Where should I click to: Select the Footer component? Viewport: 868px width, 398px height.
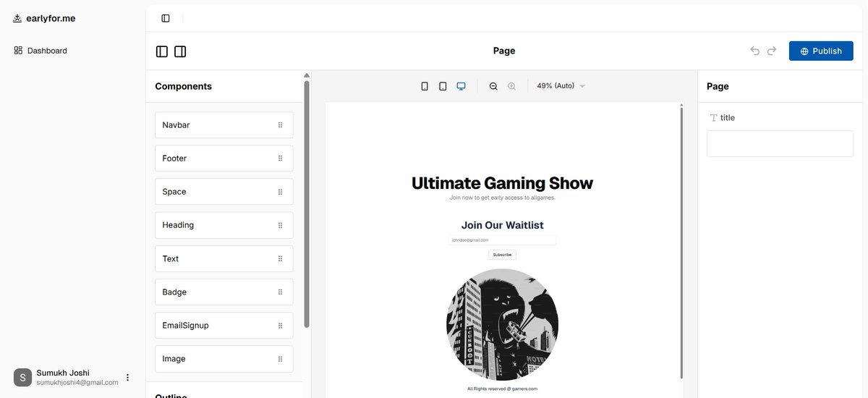pyautogui.click(x=224, y=158)
